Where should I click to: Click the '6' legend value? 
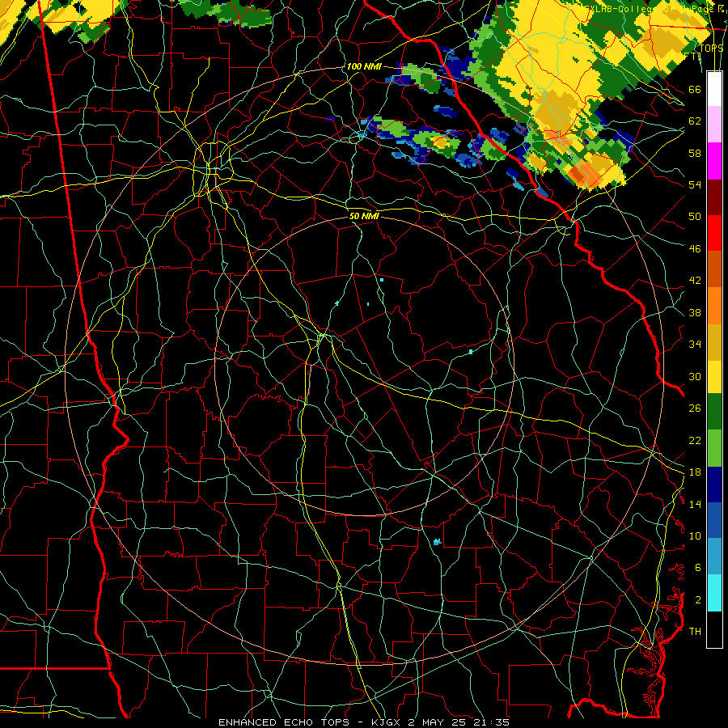pyautogui.click(x=697, y=567)
